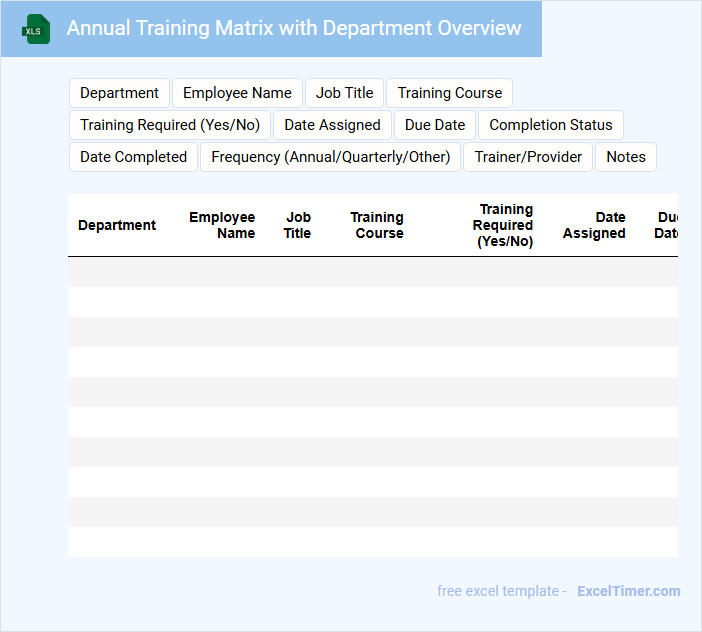Select Training Required (Yes/No) table column header
Screen dimensions: 702x632
pos(503,225)
